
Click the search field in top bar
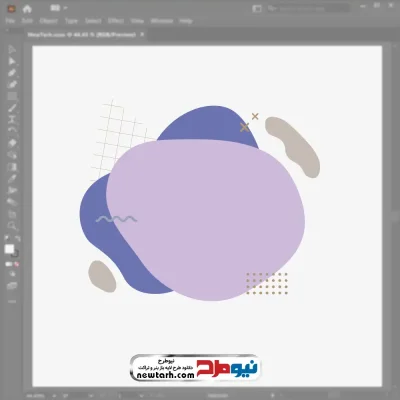tap(309, 9)
